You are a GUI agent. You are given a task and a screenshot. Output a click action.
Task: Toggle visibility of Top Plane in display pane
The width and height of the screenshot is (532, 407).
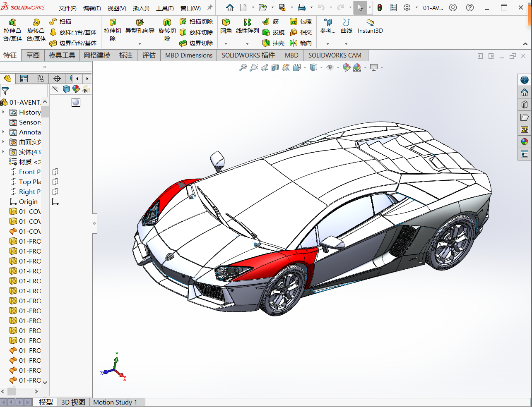tap(55, 182)
